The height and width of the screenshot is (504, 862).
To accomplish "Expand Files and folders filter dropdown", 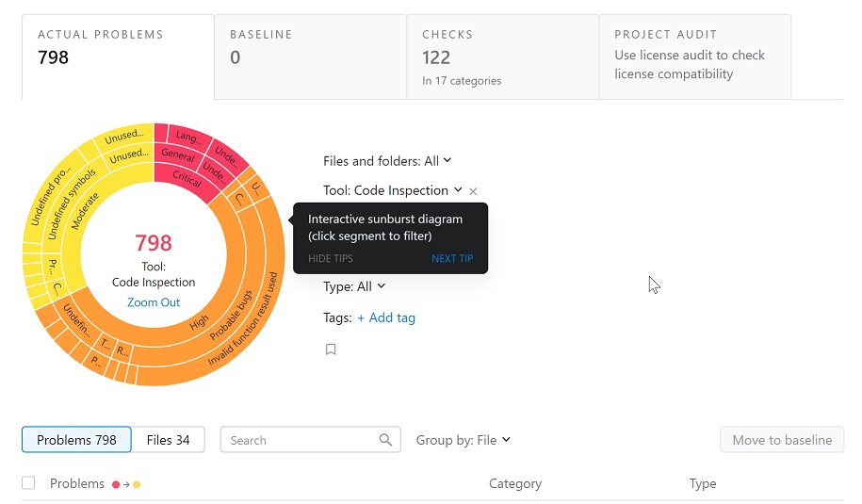I will [x=387, y=161].
